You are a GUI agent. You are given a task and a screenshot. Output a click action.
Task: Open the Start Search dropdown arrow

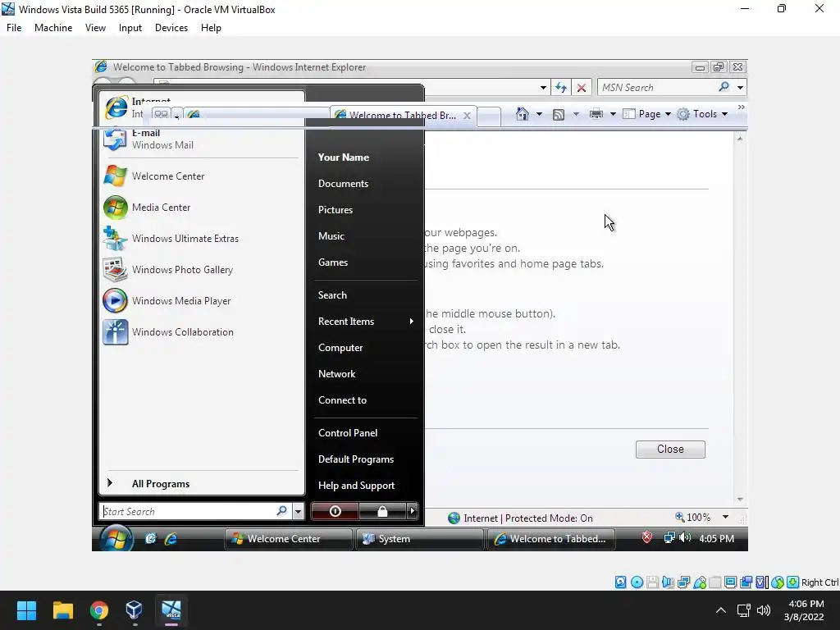click(298, 512)
